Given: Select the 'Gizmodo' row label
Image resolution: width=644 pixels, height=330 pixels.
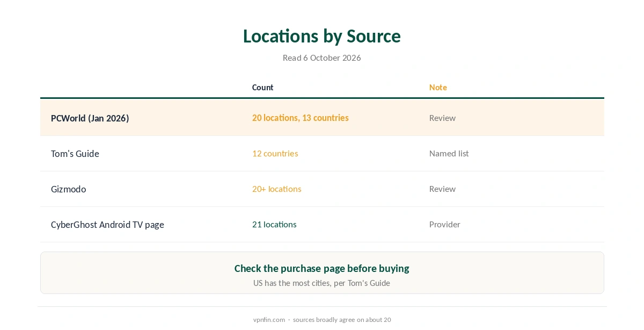Looking at the screenshot, I should point(68,189).
